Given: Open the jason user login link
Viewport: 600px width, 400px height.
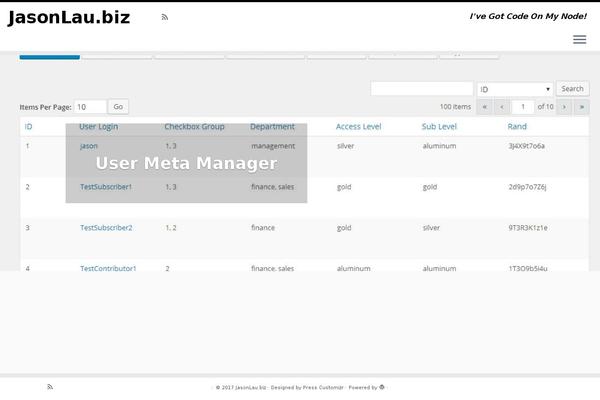Looking at the screenshot, I should click(89, 146).
